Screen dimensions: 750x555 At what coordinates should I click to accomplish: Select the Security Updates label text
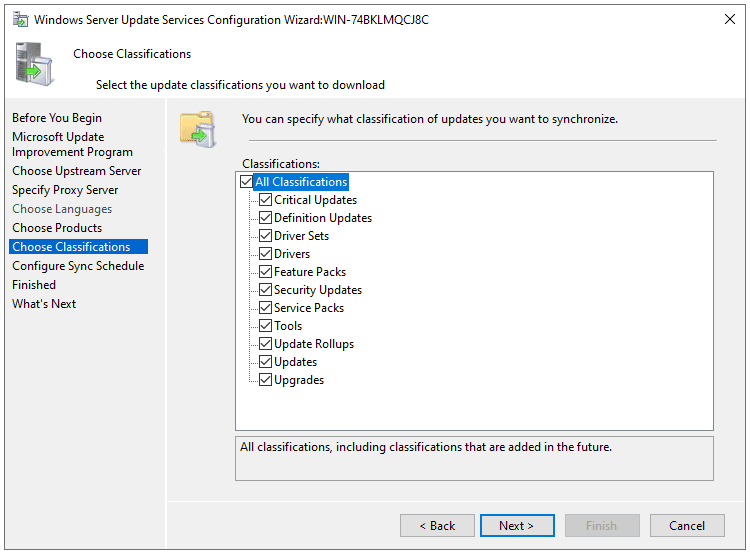click(x=318, y=290)
